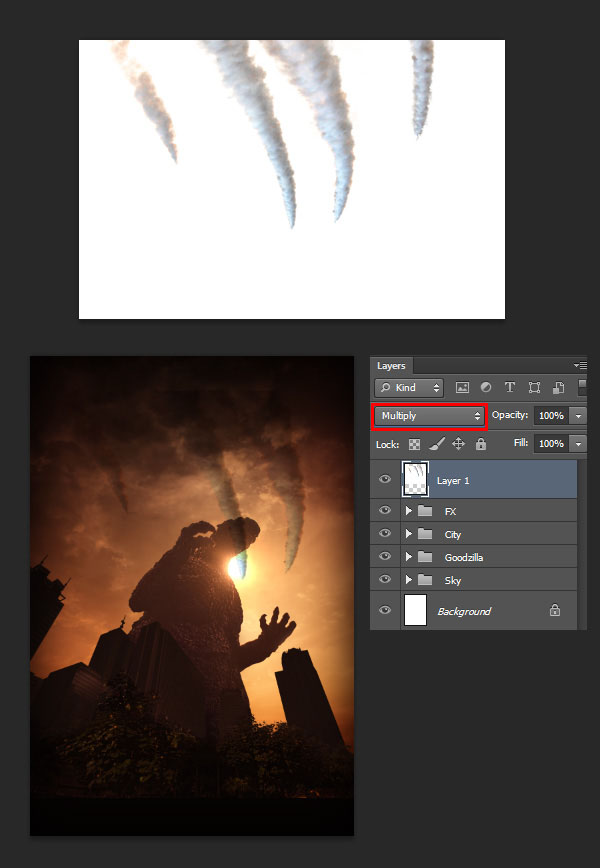This screenshot has width=600, height=868.
Task: Switch to the Layers tab
Action: point(391,366)
